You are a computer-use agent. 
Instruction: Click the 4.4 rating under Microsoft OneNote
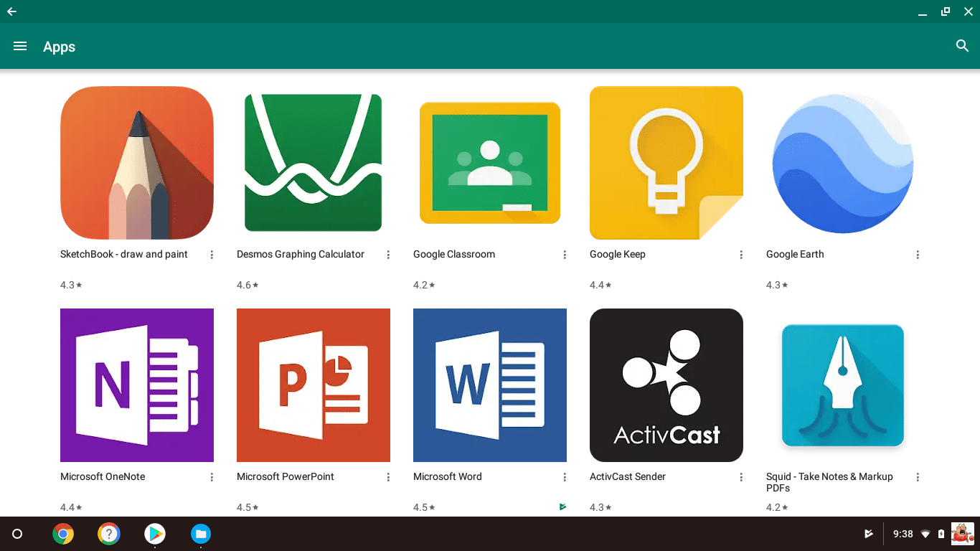(x=71, y=507)
